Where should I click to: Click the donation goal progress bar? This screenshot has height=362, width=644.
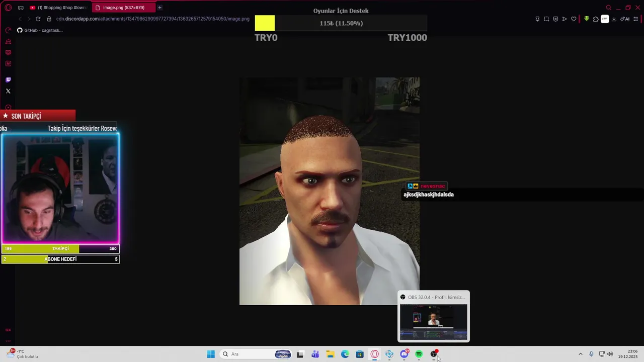[x=341, y=23]
